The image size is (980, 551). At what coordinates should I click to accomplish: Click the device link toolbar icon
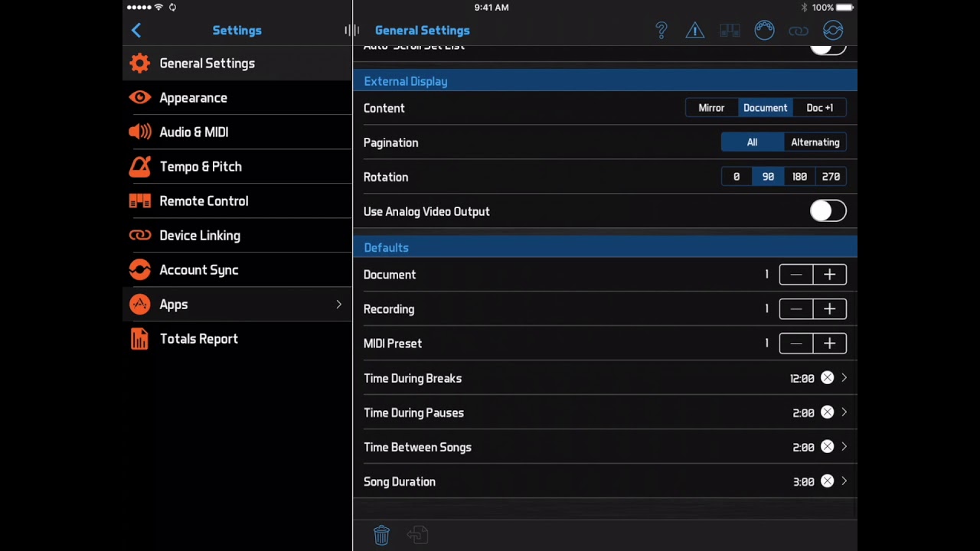pyautogui.click(x=799, y=31)
